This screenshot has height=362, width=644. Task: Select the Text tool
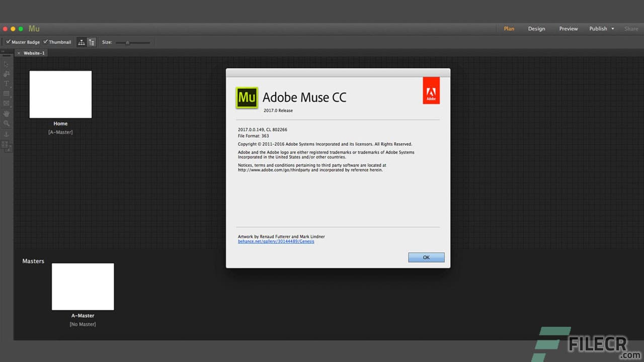(x=7, y=83)
